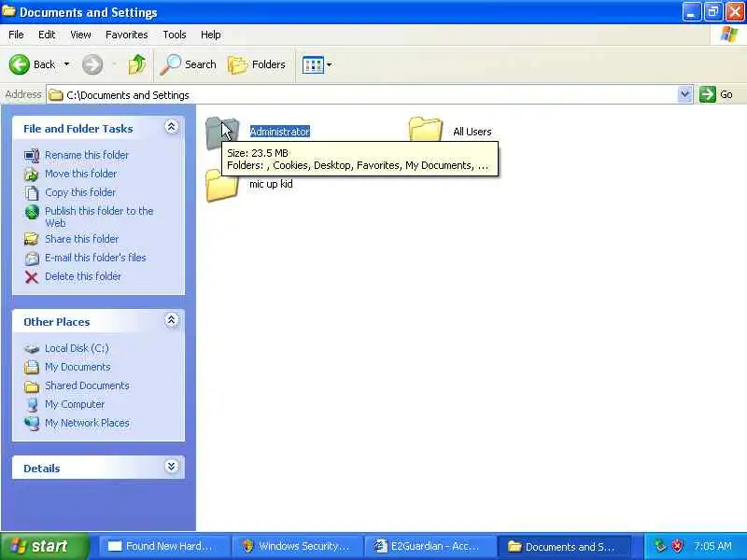
Task: Click Publish this folder to the Web
Action: tap(99, 217)
